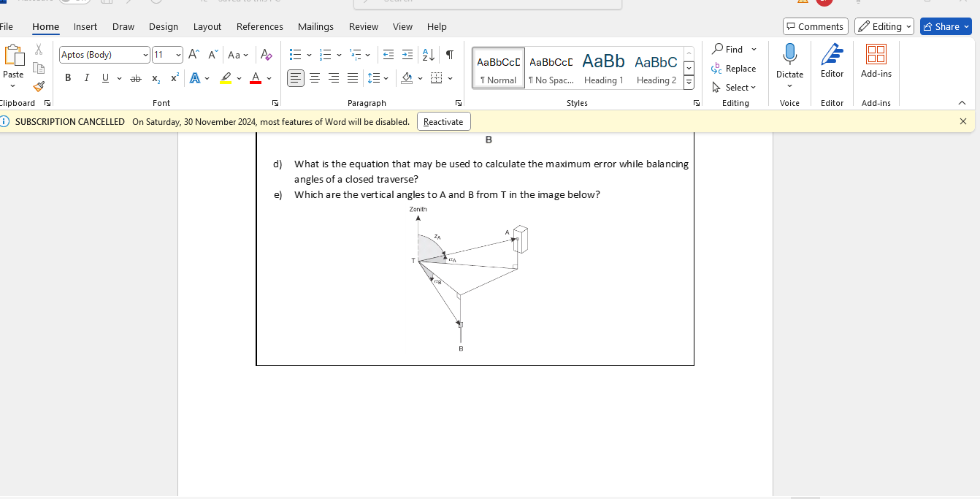Choose a font color from the swatch
This screenshot has width=980, height=499.
tap(256, 78)
